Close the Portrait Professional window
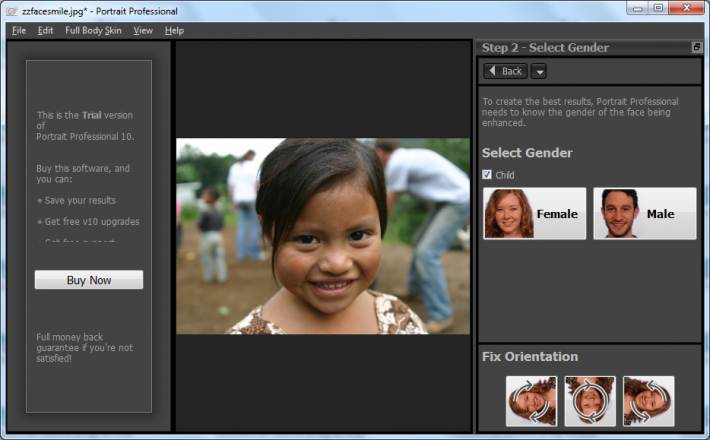The height and width of the screenshot is (440, 710). [686, 8]
